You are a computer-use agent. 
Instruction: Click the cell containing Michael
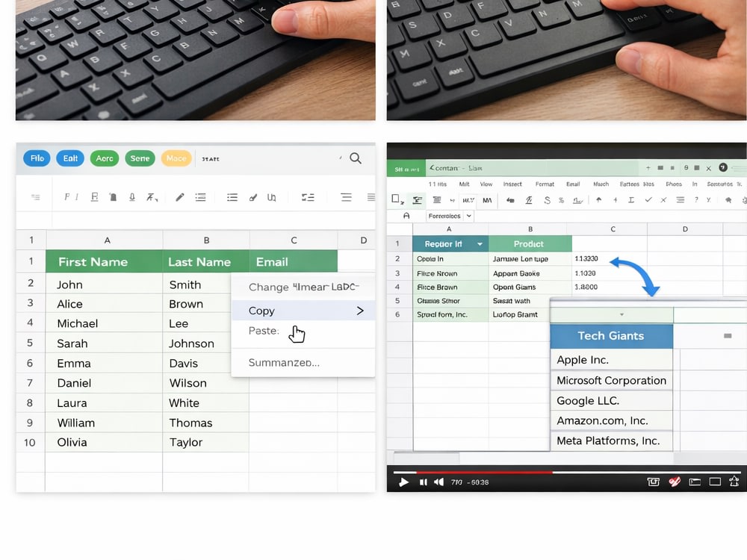(x=105, y=323)
